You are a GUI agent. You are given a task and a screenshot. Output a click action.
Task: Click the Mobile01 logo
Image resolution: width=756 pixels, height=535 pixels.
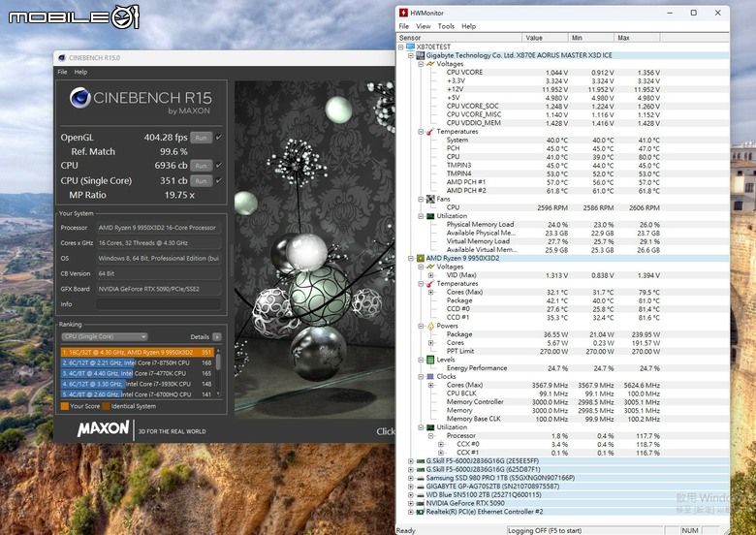pyautogui.click(x=74, y=17)
